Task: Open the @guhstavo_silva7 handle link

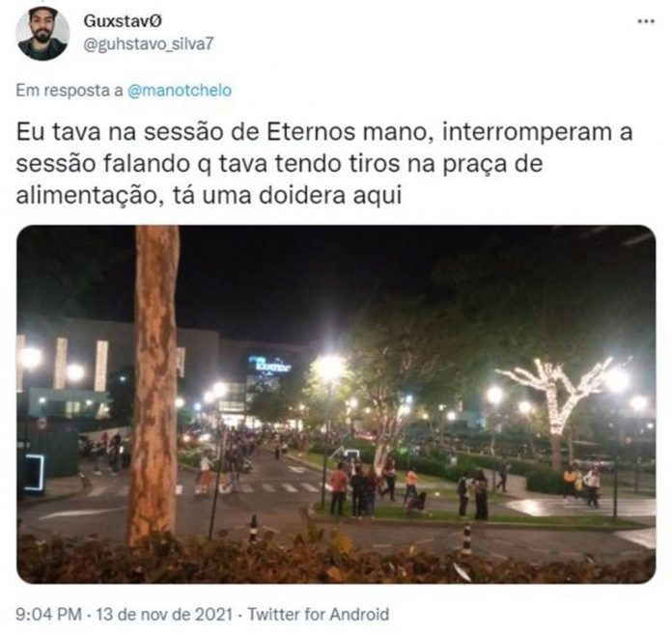Action: coord(149,44)
